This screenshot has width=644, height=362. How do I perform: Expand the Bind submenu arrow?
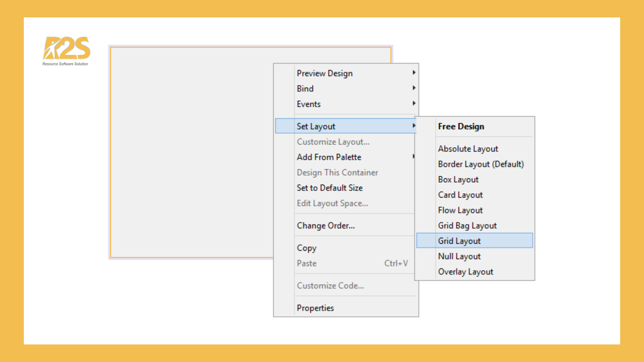(414, 88)
